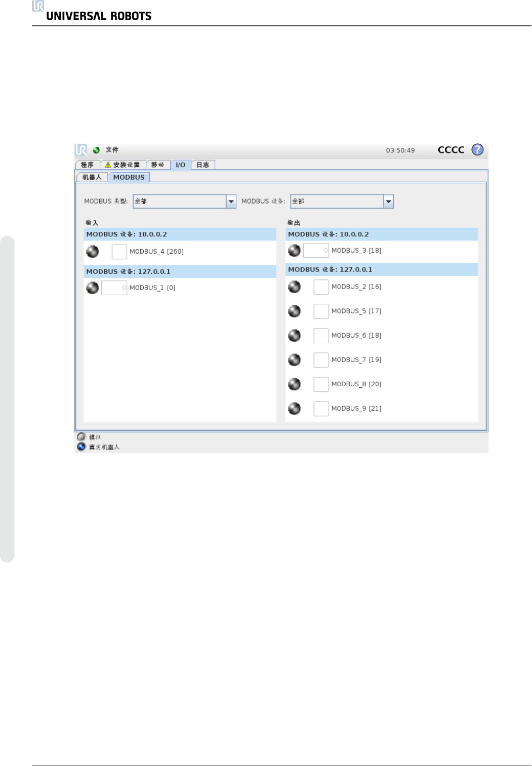Click input header MODBUS 设备: 127.0.0.1
Screen dimensions: 532x766
180,272
